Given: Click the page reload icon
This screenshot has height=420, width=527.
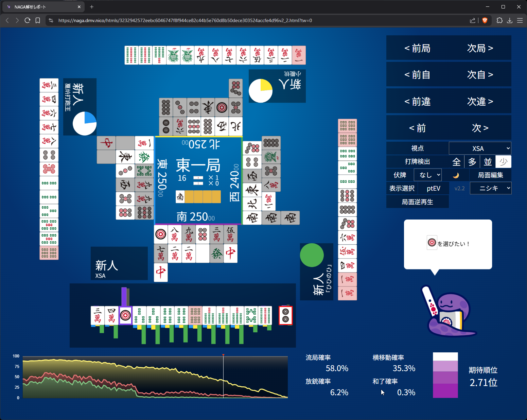Looking at the screenshot, I should pos(28,20).
